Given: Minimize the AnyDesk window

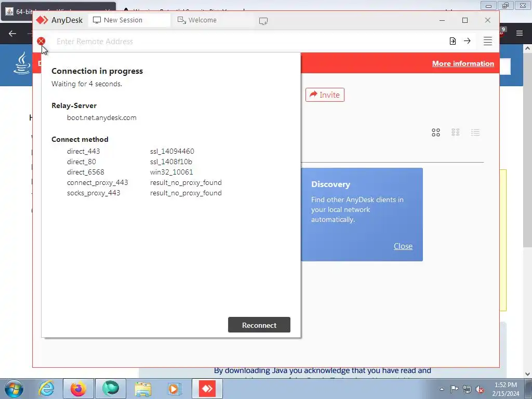Looking at the screenshot, I should click(442, 20).
